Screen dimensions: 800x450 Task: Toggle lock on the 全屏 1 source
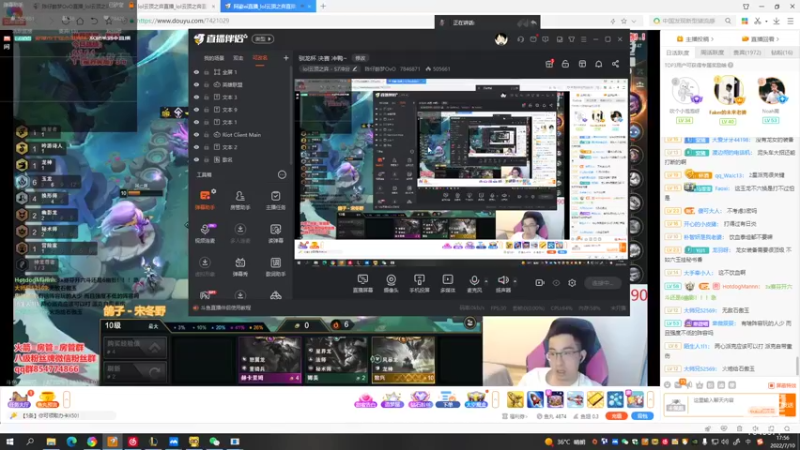pyautogui.click(x=207, y=72)
